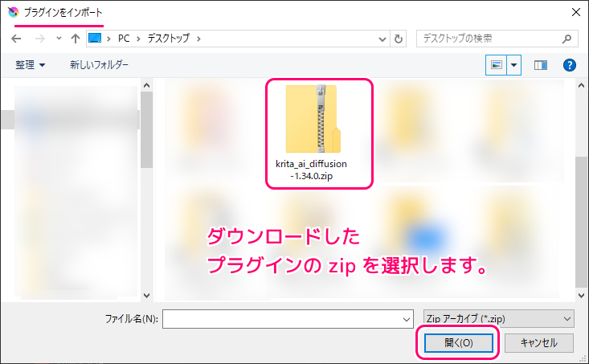Click the 開く(O) button

tap(458, 343)
